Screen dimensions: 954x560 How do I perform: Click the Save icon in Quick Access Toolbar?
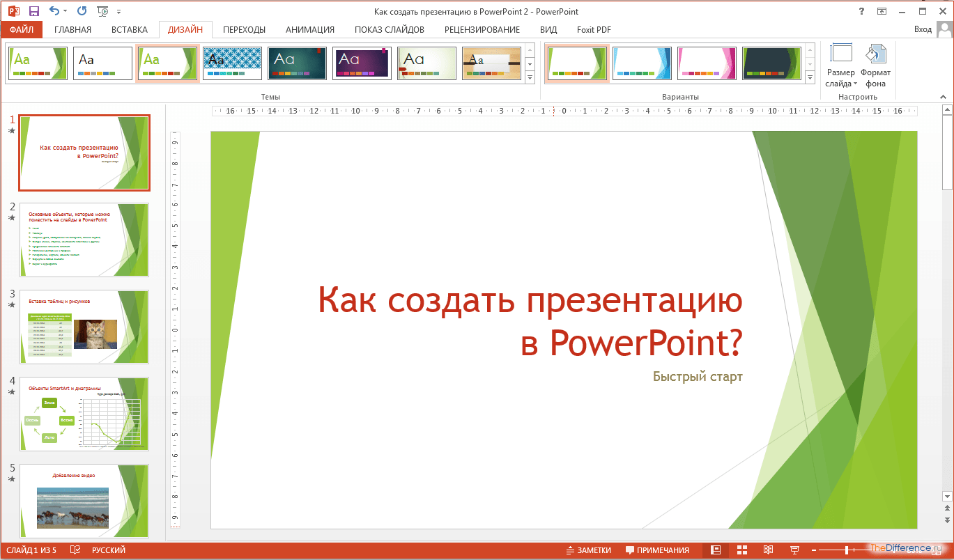coord(33,10)
